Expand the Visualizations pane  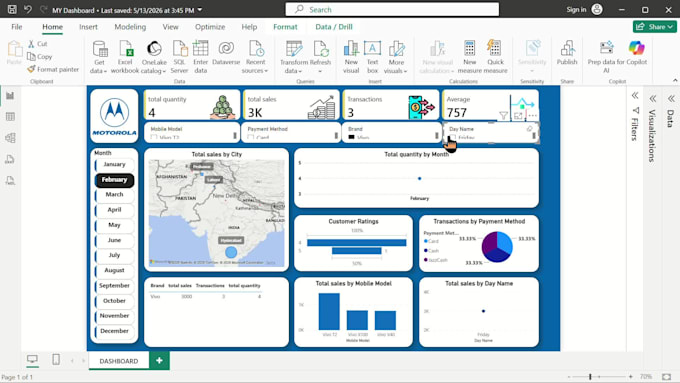click(x=653, y=99)
